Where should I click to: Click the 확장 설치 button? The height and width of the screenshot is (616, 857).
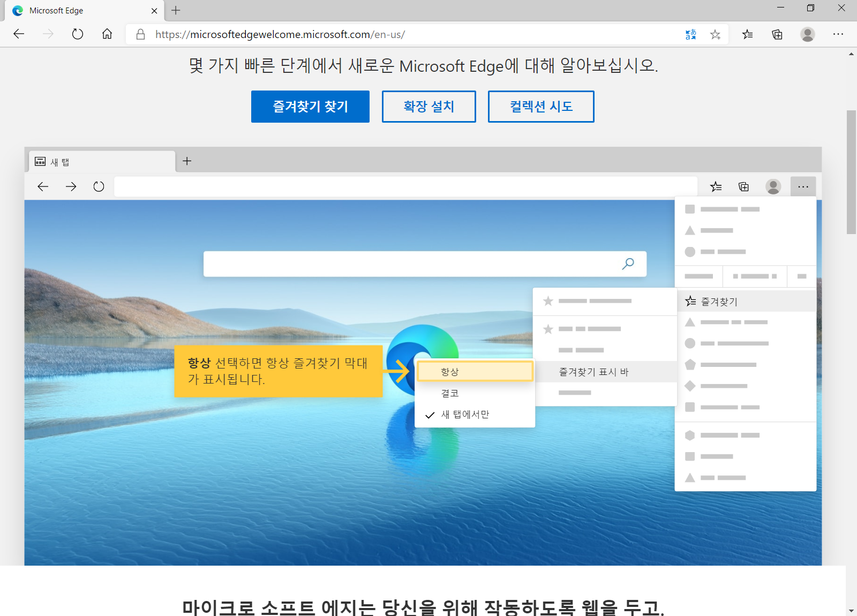coord(429,107)
